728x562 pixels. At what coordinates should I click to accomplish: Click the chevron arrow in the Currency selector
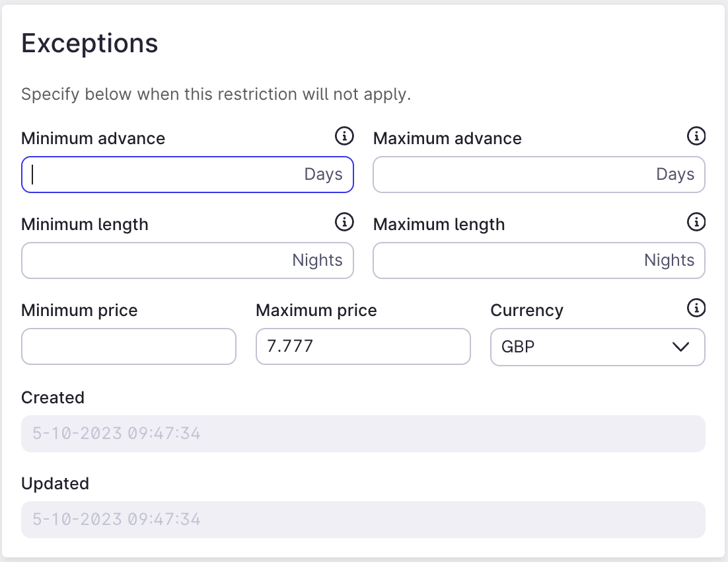[680, 346]
